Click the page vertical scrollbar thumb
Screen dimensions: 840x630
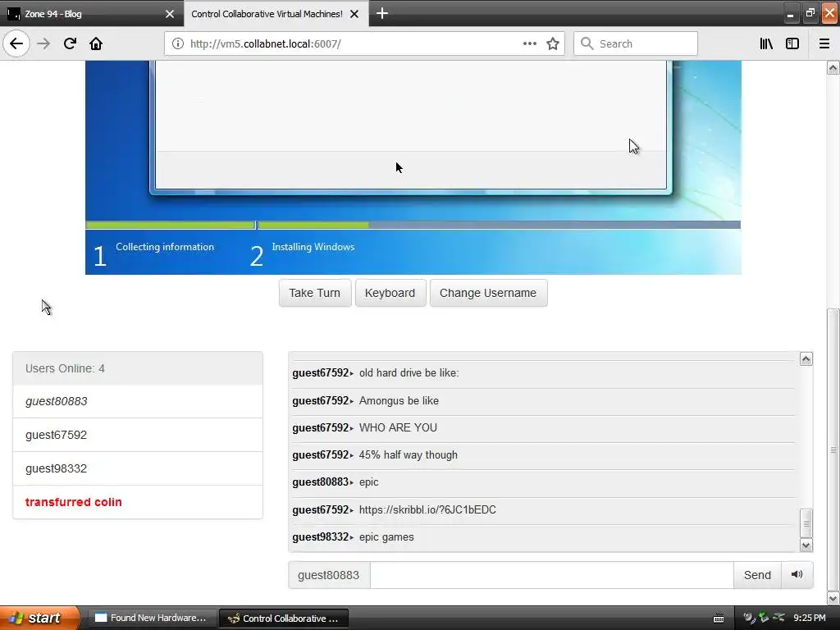pos(833,449)
